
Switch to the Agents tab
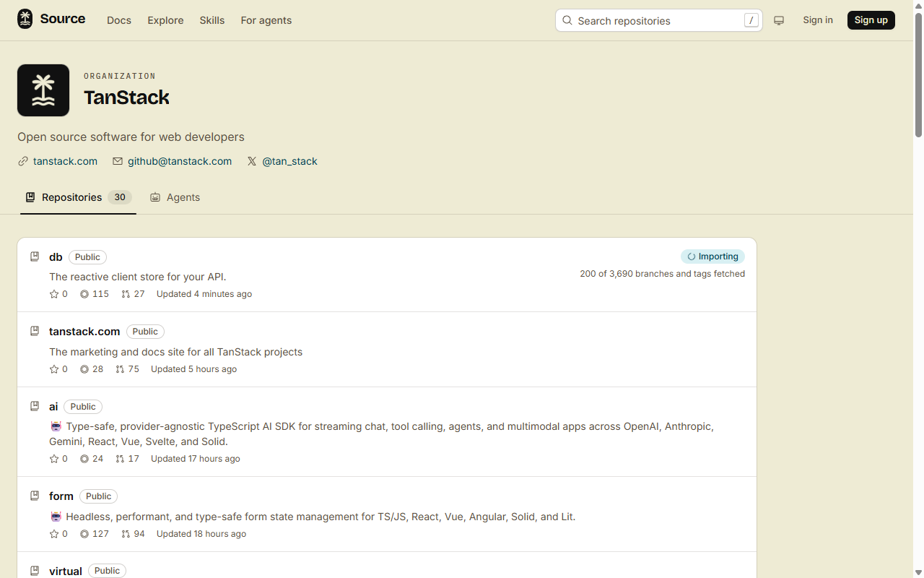[x=175, y=197]
